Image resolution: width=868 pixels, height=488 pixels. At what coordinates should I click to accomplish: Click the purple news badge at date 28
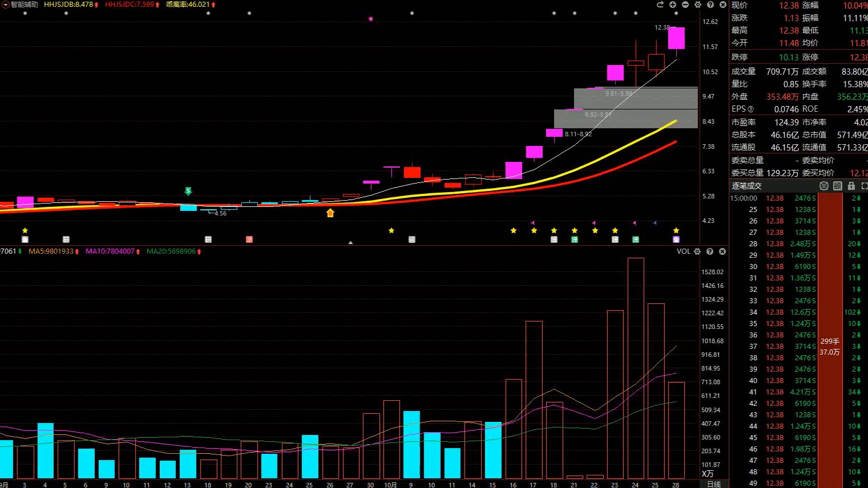point(676,239)
